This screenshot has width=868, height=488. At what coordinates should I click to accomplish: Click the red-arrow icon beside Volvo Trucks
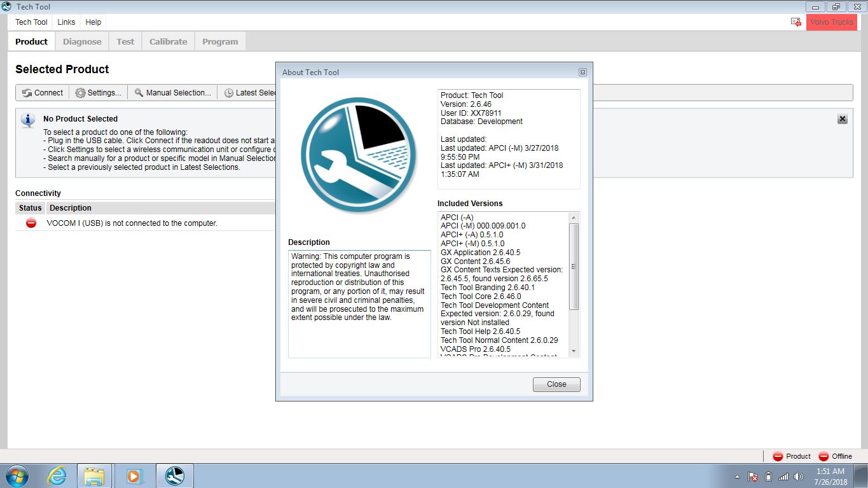tap(796, 22)
